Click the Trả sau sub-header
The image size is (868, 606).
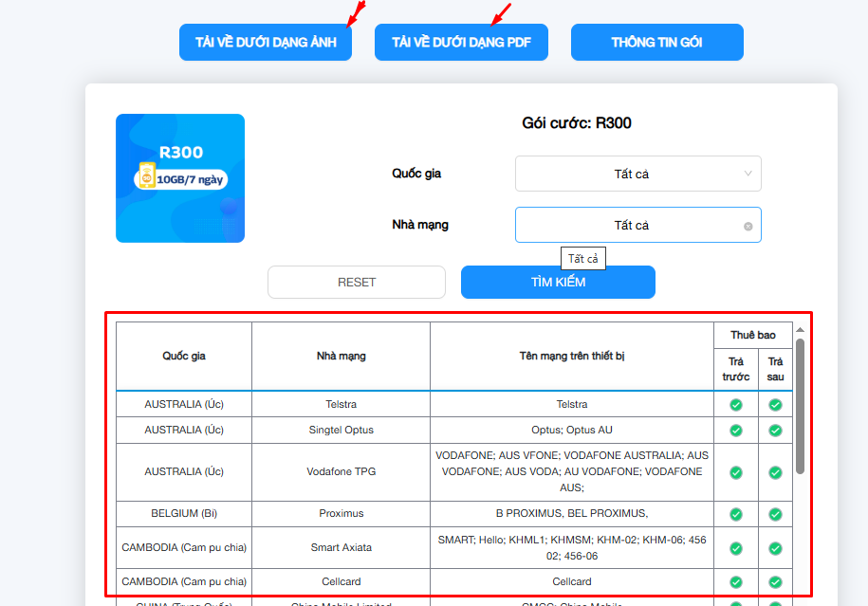[x=775, y=369]
